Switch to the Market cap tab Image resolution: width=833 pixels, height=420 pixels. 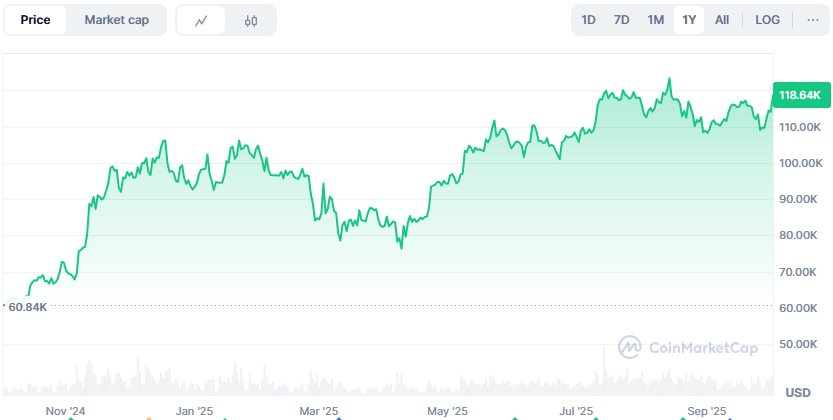tap(116, 20)
